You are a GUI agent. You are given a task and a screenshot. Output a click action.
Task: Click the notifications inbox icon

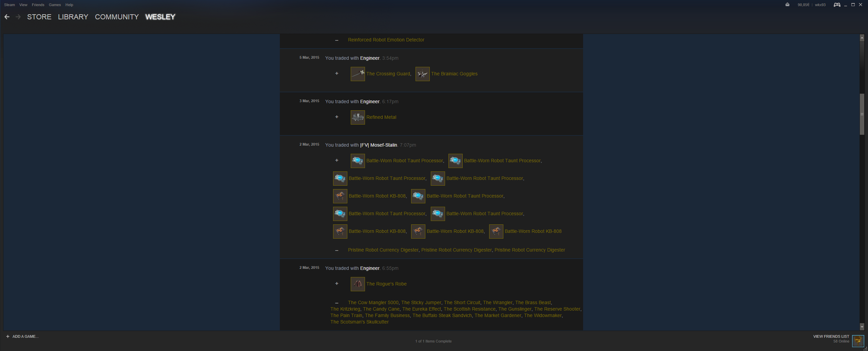[787, 5]
